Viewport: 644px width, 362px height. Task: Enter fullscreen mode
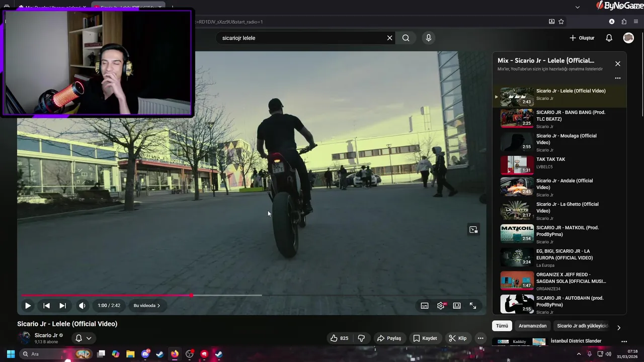point(473,305)
